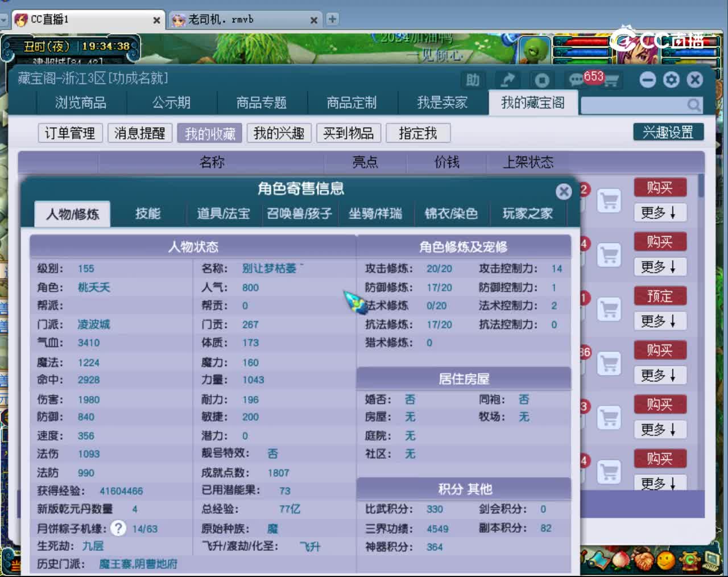Screen dimensions: 728x577
Task: Click the round stop-square icon
Action: pyautogui.click(x=541, y=80)
